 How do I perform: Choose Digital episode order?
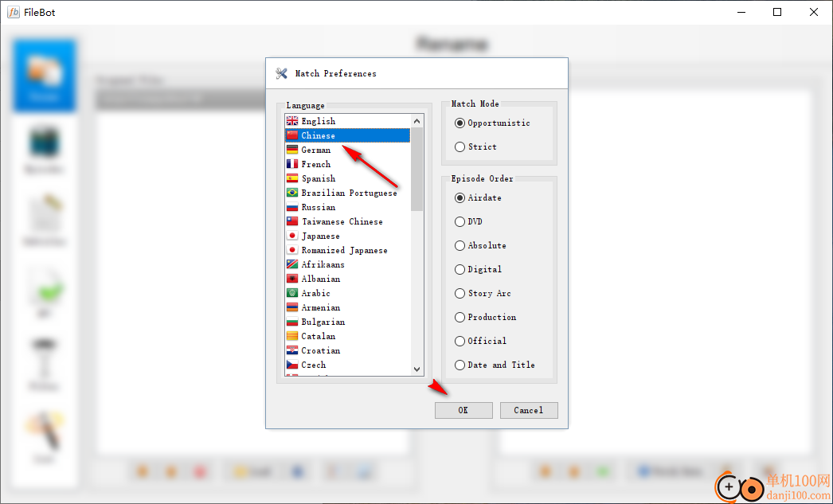point(478,270)
